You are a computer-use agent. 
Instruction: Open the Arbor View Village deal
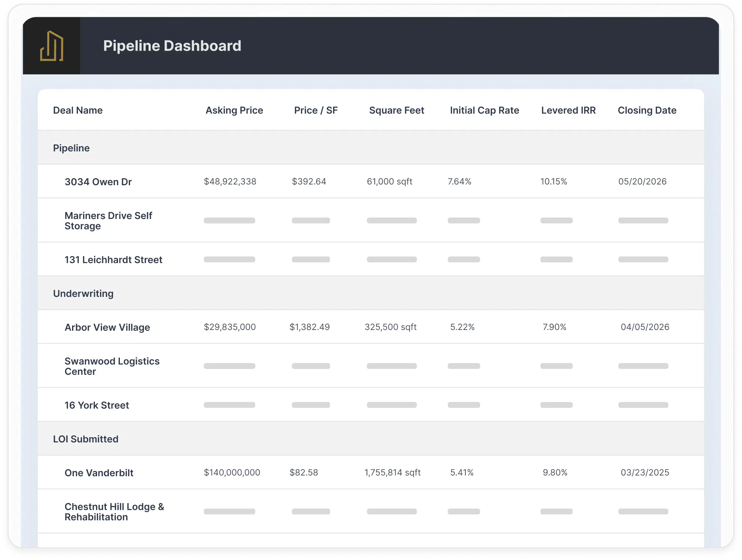click(x=107, y=327)
